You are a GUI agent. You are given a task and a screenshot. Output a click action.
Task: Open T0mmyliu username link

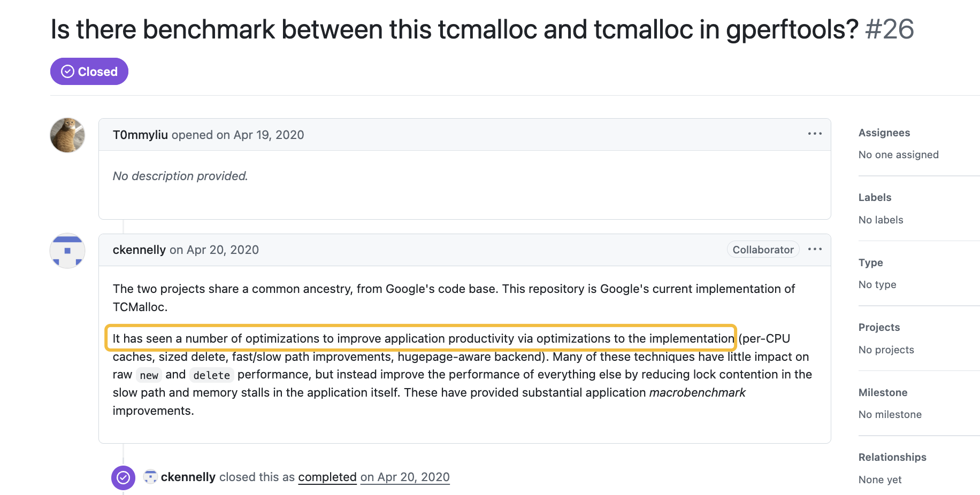(140, 135)
